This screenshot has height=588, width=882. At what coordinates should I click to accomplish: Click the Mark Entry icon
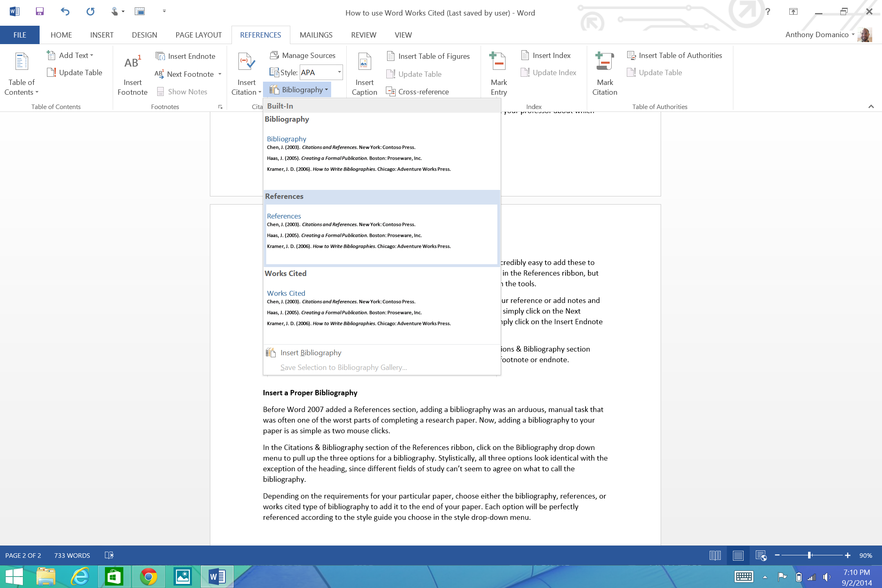(499, 62)
